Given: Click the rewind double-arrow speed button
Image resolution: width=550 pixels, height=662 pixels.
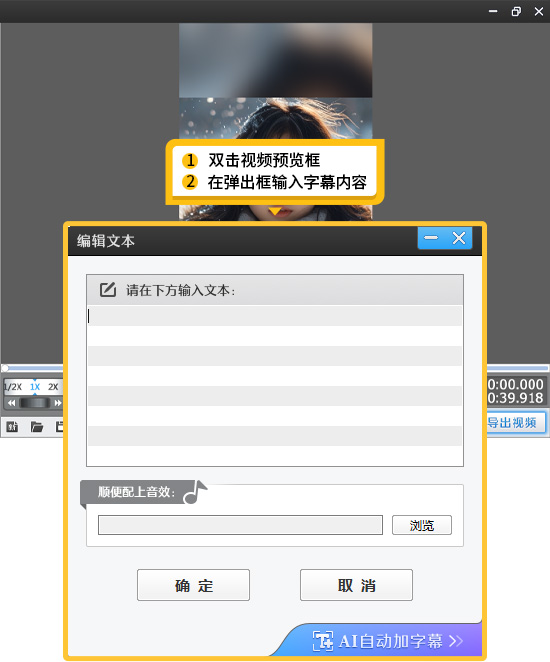Looking at the screenshot, I should [x=11, y=403].
